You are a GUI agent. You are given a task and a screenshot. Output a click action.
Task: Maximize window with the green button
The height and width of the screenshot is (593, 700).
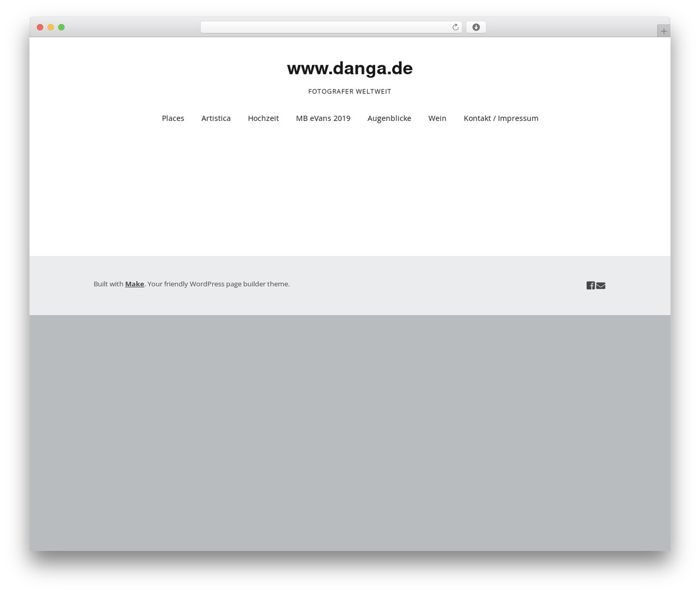[x=61, y=27]
